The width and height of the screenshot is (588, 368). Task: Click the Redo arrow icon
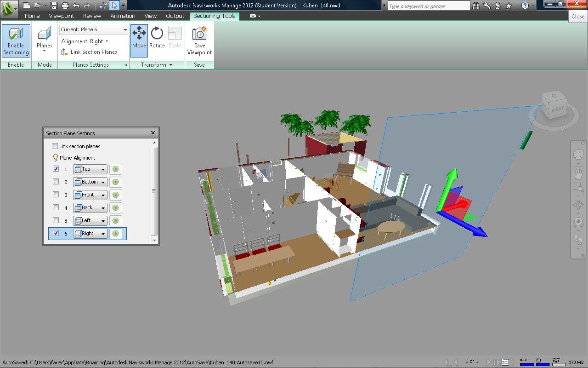pyautogui.click(x=87, y=6)
